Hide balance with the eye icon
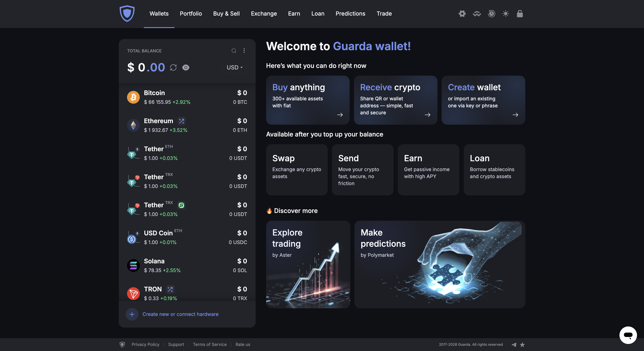Screen dimensions: 644x351 pyautogui.click(x=186, y=67)
